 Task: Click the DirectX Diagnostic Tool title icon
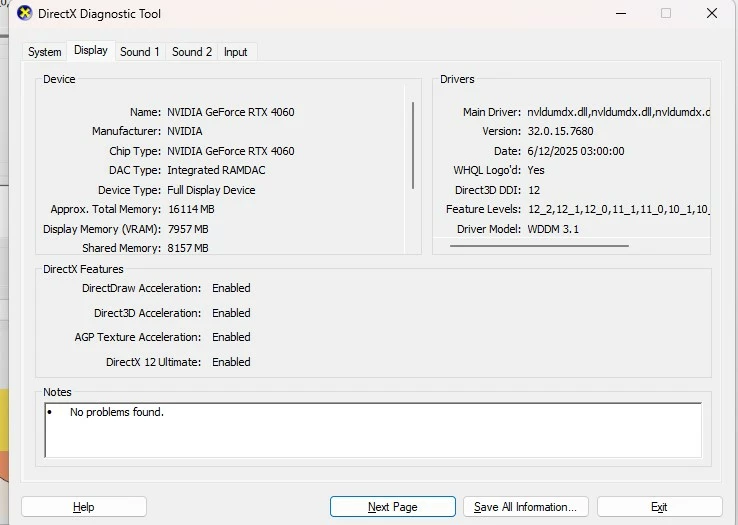[24, 13]
